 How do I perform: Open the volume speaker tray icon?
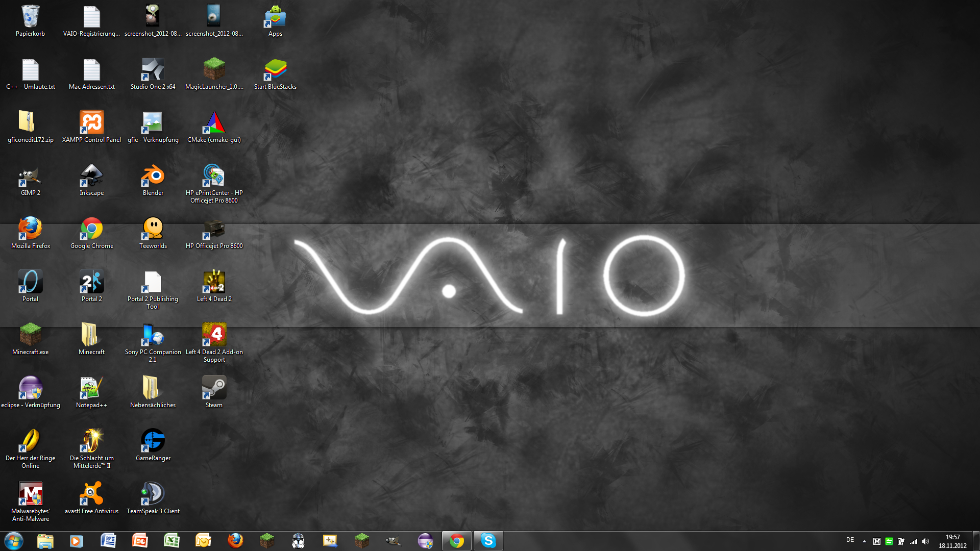pyautogui.click(x=925, y=541)
